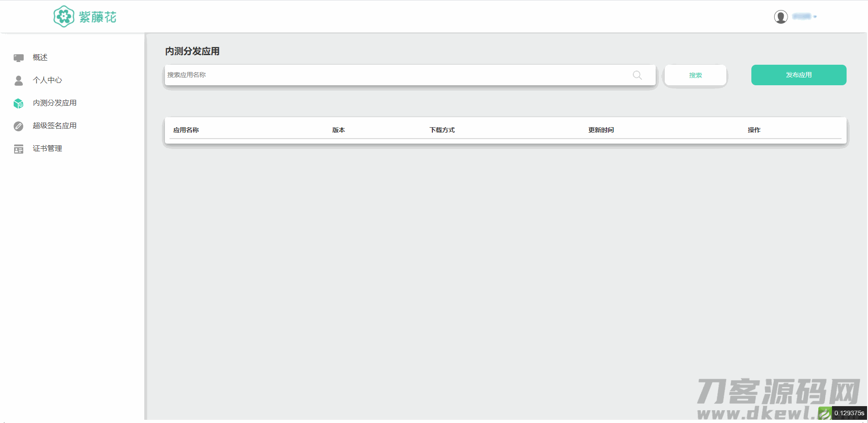
Task: Click the green cube icon for 内测分发应用
Action: point(19,103)
